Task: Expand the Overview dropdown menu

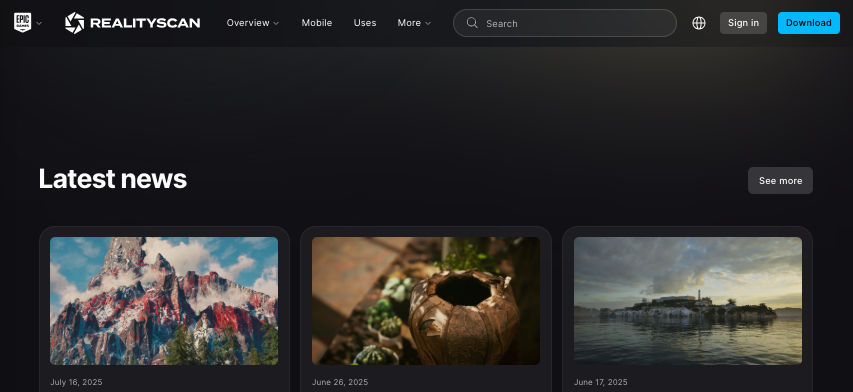Action: pyautogui.click(x=253, y=23)
